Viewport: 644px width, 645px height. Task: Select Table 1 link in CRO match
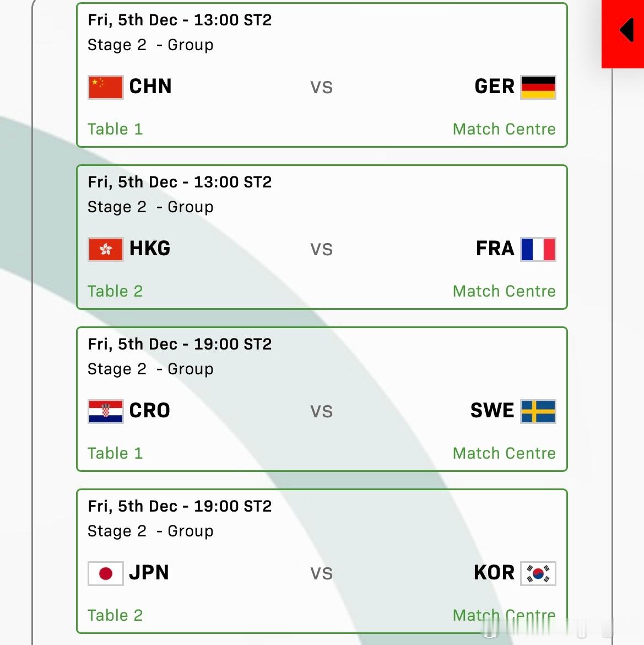(115, 453)
